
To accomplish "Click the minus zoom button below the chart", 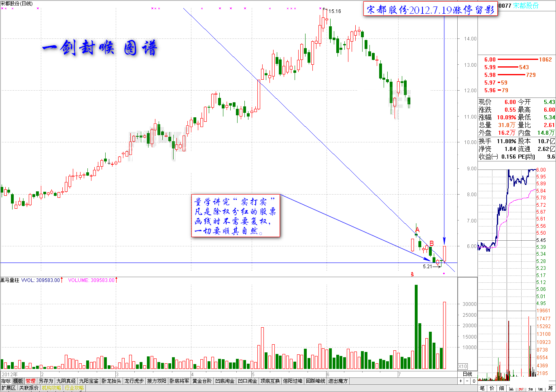I will point(467,381).
